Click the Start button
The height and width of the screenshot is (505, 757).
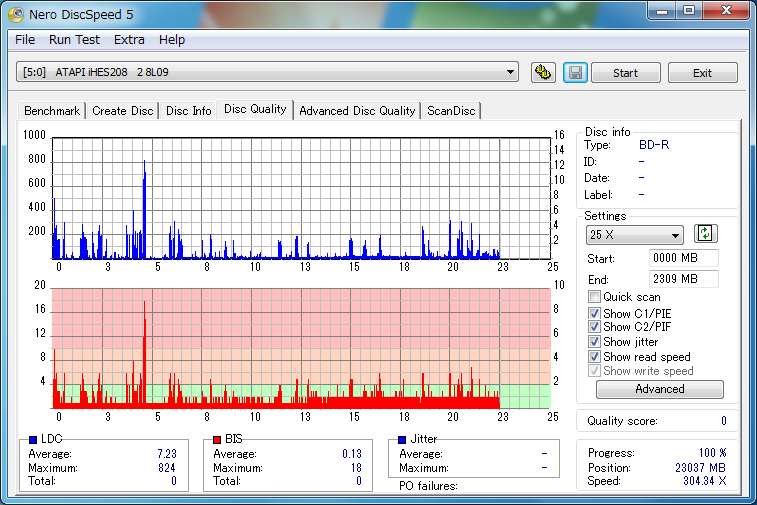[626, 72]
